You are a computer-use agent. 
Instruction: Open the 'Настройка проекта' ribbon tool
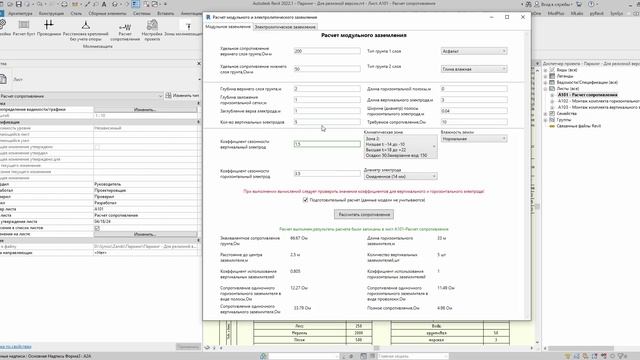(152, 31)
